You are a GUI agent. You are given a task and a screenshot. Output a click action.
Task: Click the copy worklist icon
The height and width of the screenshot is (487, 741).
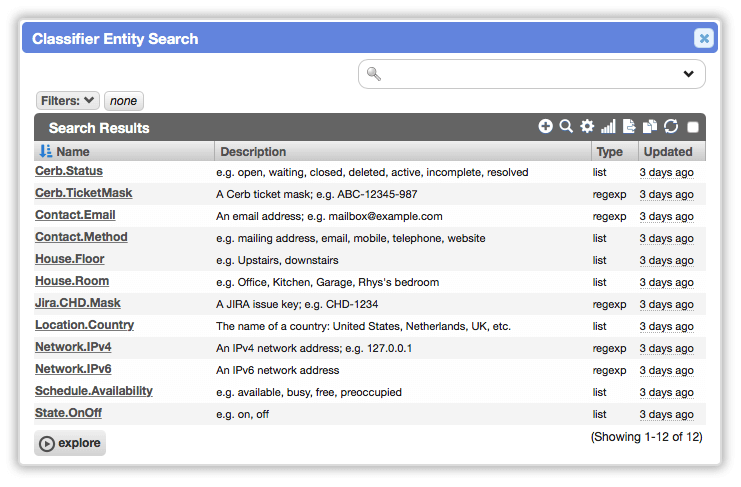[x=650, y=126]
